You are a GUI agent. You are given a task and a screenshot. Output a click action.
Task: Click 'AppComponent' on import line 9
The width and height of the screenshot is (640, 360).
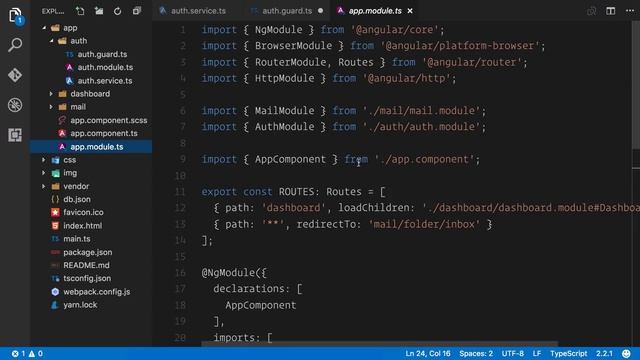click(290, 159)
